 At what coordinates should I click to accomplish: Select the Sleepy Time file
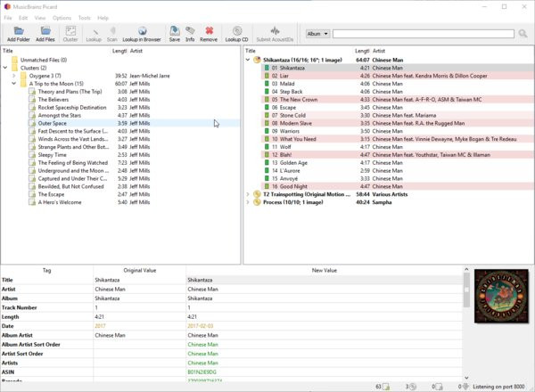coord(53,155)
